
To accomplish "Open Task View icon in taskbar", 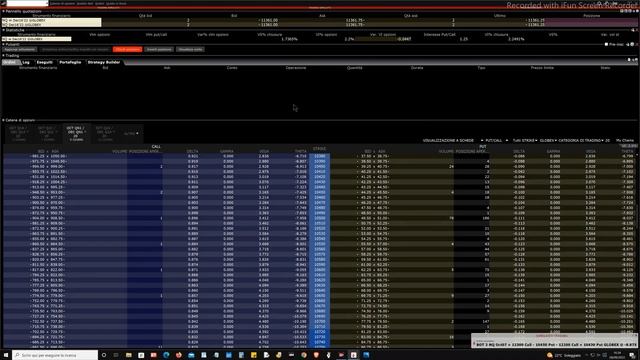I will click(x=116, y=355).
